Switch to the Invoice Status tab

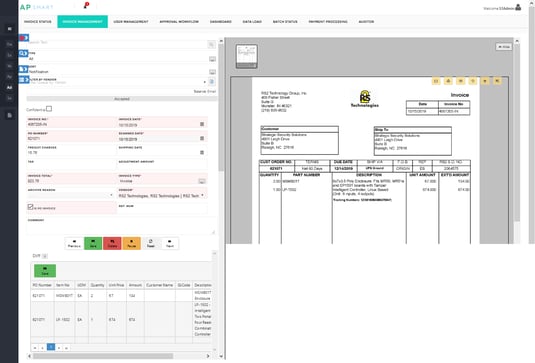[x=38, y=21]
